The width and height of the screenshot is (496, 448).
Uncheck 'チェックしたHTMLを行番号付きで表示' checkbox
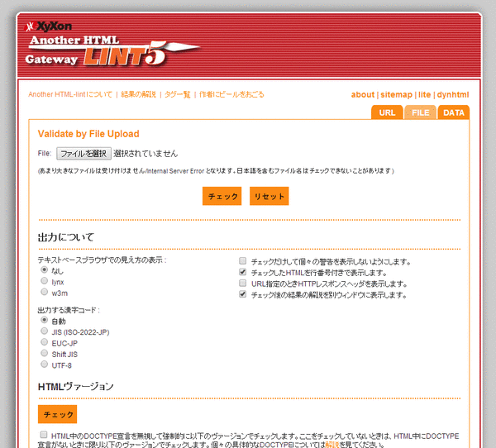pos(242,272)
